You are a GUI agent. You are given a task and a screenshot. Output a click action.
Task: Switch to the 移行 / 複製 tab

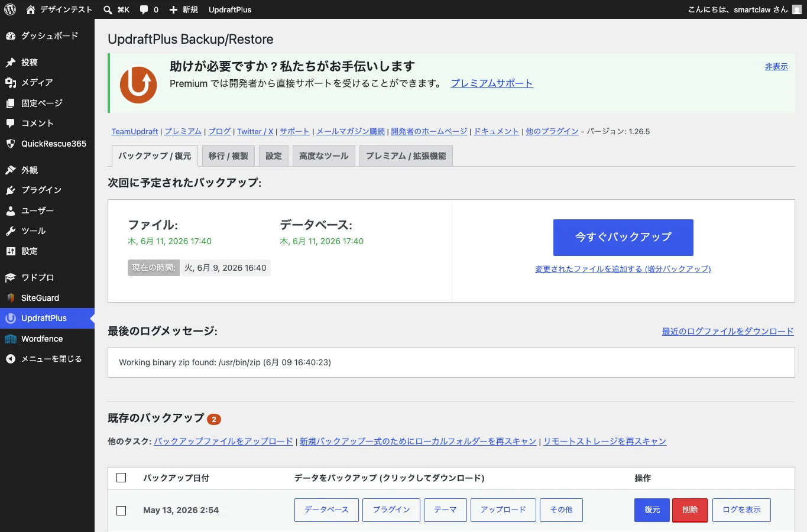click(228, 156)
